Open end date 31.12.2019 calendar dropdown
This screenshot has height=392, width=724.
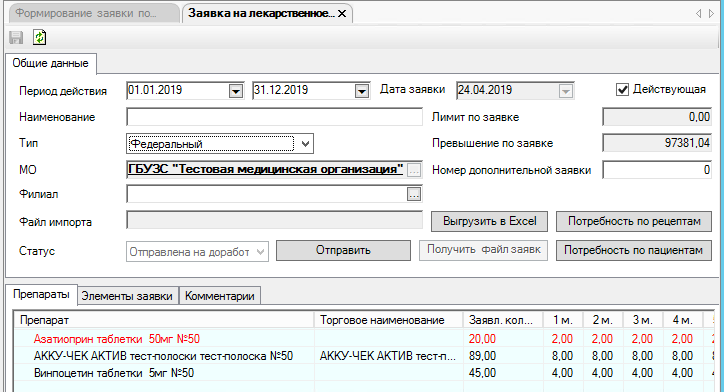click(x=362, y=91)
